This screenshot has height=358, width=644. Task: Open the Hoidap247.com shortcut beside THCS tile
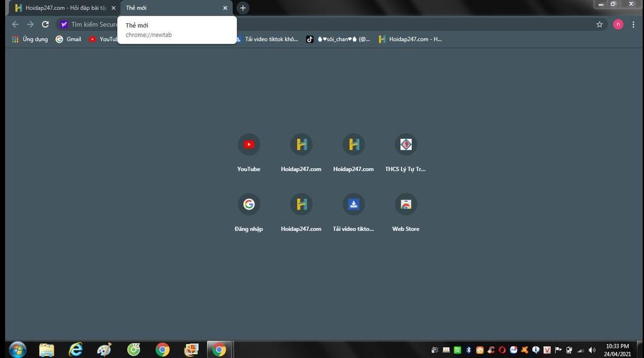(353, 152)
